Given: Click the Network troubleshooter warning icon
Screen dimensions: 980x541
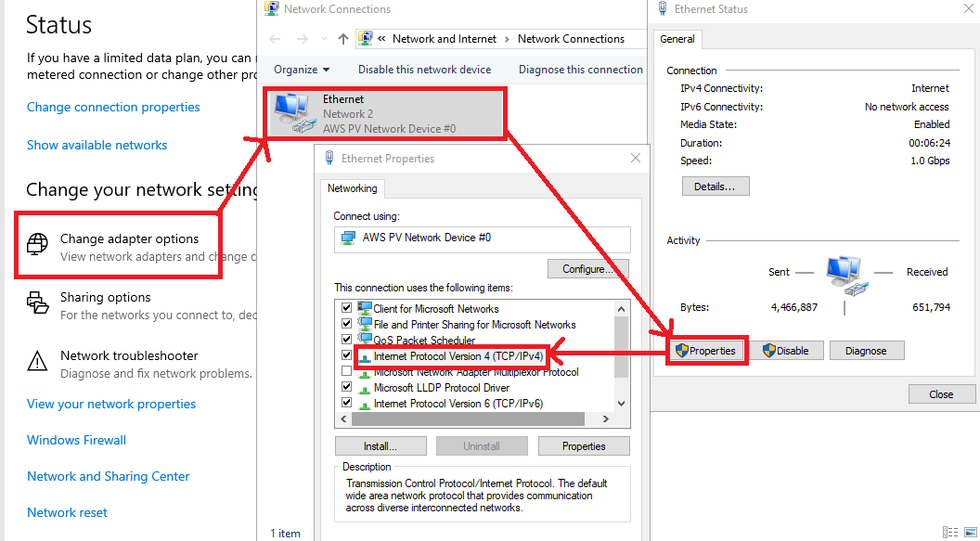Looking at the screenshot, I should coord(37,361).
